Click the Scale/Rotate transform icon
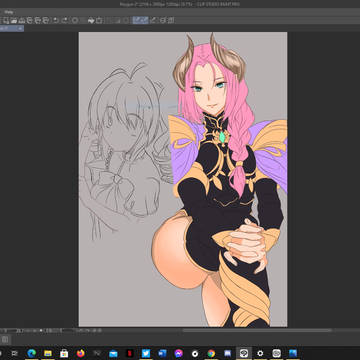The width and height of the screenshot is (360, 360). click(x=99, y=20)
